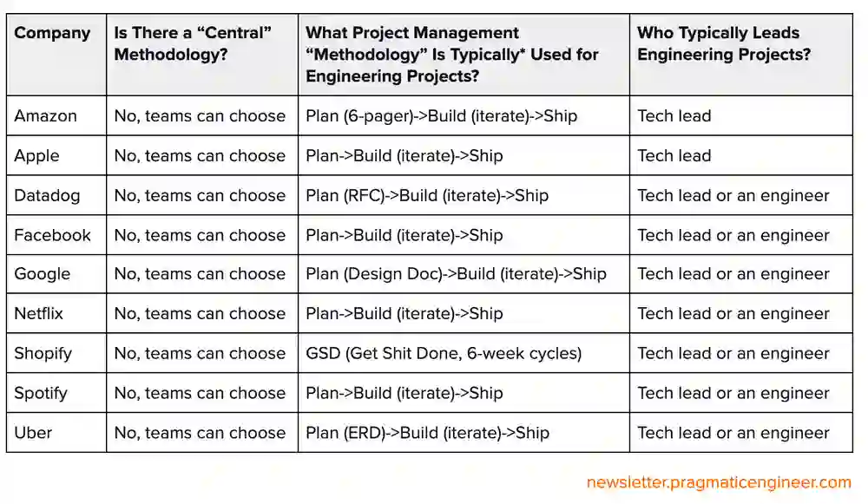868x504 pixels.
Task: Select the Uber company cell
Action: (x=32, y=433)
